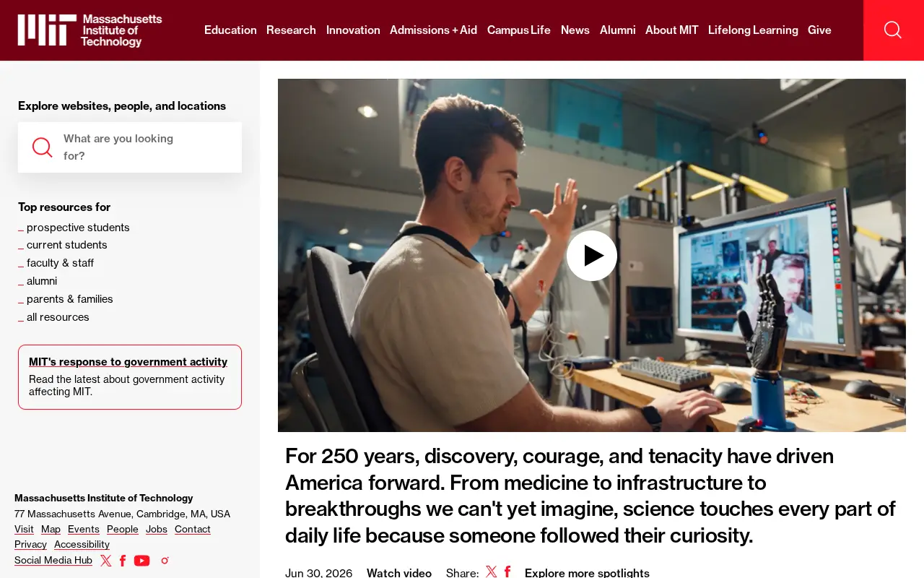Open the Contact footer link

coord(193,530)
